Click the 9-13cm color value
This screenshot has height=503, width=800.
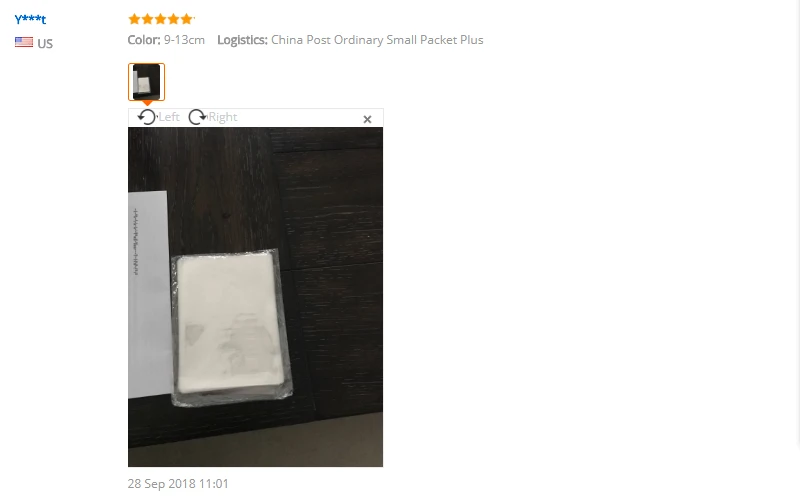point(184,40)
